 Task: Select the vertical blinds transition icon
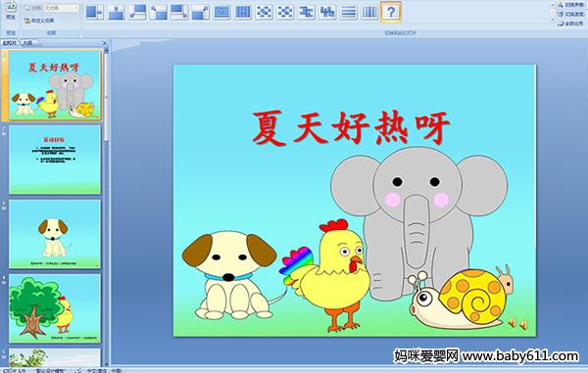pyautogui.click(x=243, y=12)
